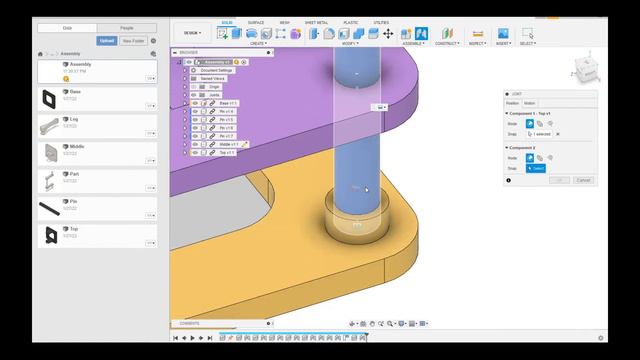Image resolution: width=640 pixels, height=360 pixels.
Task: Click the New Component icon
Action: [406, 33]
